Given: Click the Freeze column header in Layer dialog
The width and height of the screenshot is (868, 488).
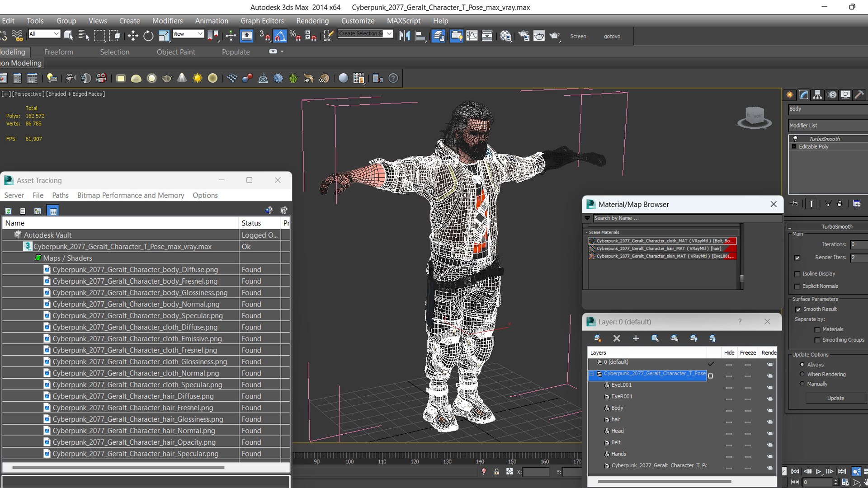Looking at the screenshot, I should (748, 353).
